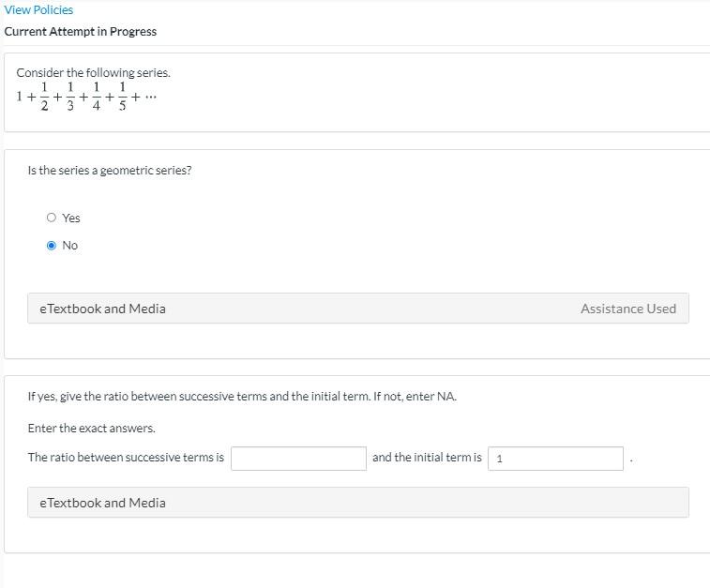Select the Yes radio button
Viewport: 710px width, 588px height.
(52, 218)
